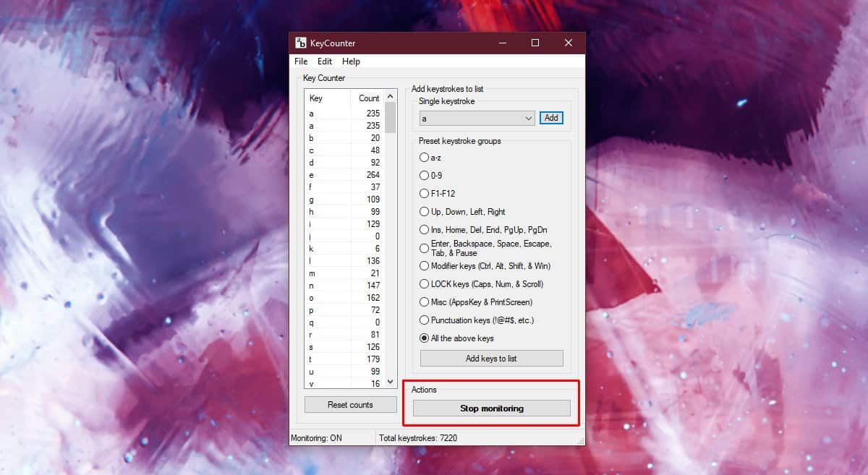Select the row for key b
Image resolution: width=868 pixels, height=475 pixels.
[x=344, y=137]
